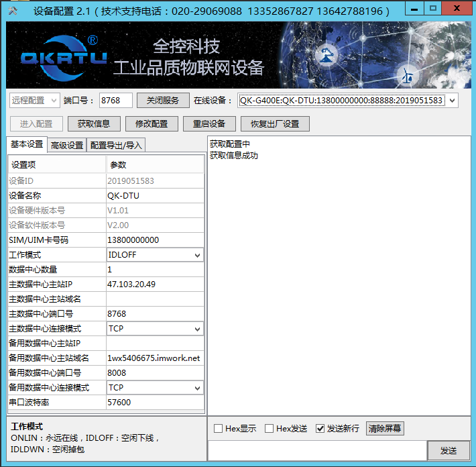The height and width of the screenshot is (467, 476).
Task: Toggle the Hex发送 checkbox
Action: coord(269,429)
